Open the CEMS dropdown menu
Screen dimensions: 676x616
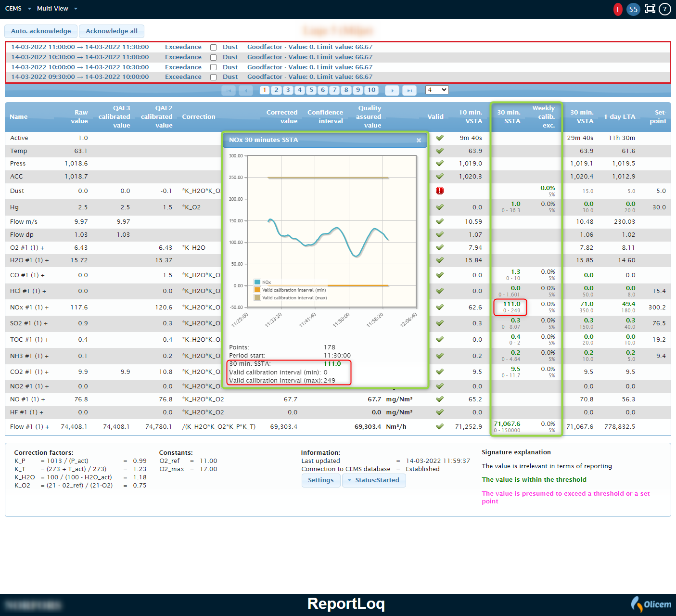[18, 9]
